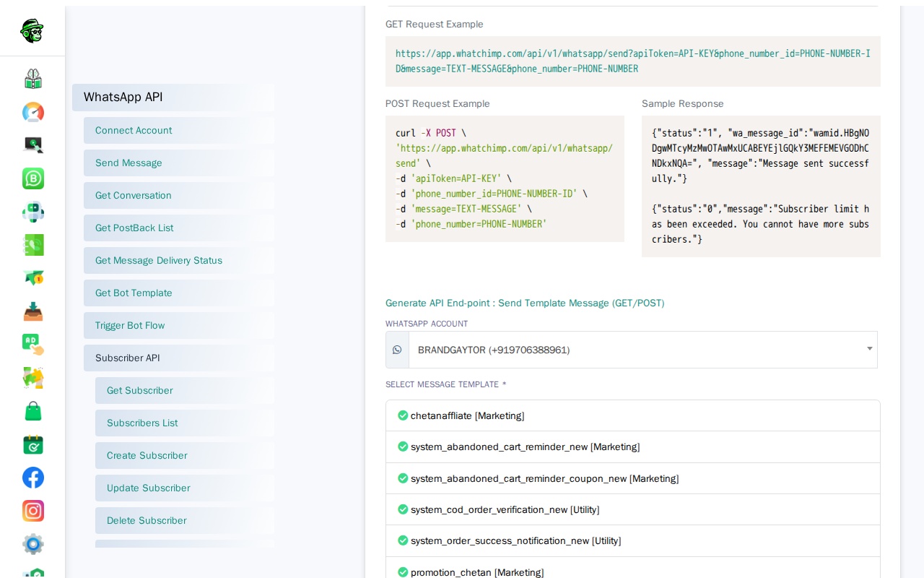
Task: Click the Generate API End-point heading
Action: tap(525, 303)
